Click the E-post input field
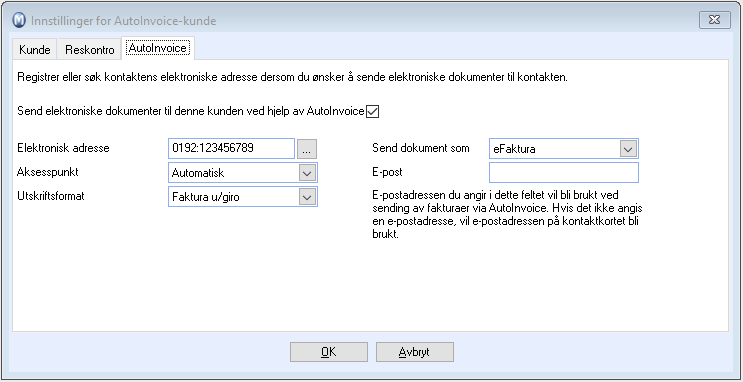The image size is (743, 382). [563, 173]
